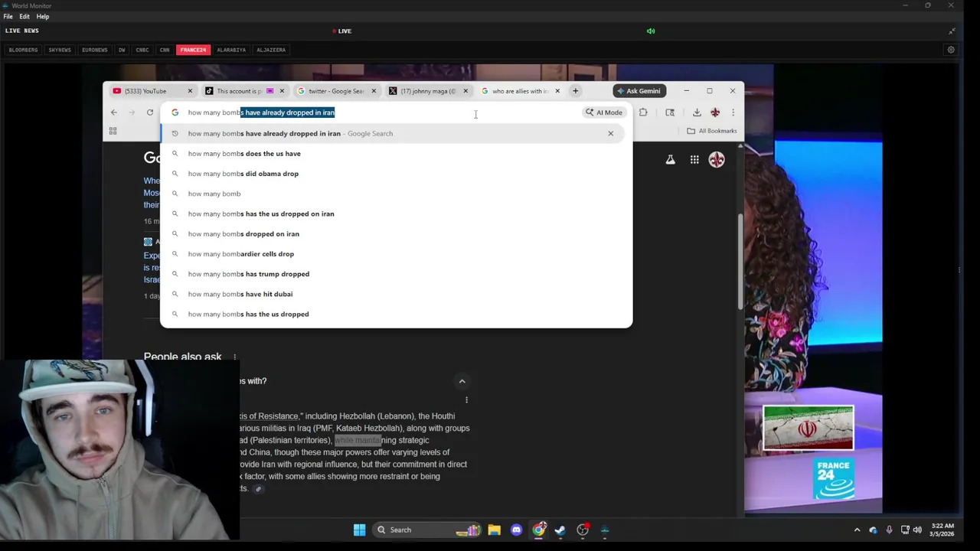The width and height of the screenshot is (980, 551).
Task: Open the browser extensions puzzle icon
Action: [x=643, y=112]
